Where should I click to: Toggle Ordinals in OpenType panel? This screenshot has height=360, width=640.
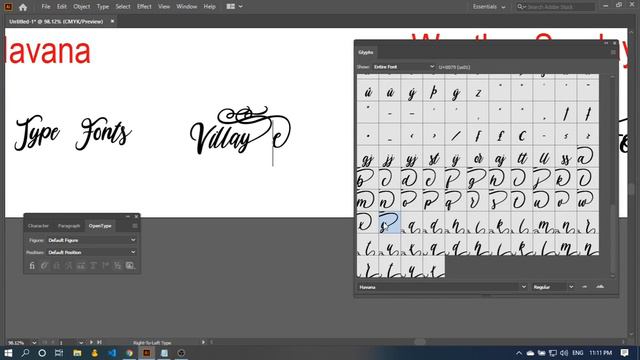click(105, 266)
